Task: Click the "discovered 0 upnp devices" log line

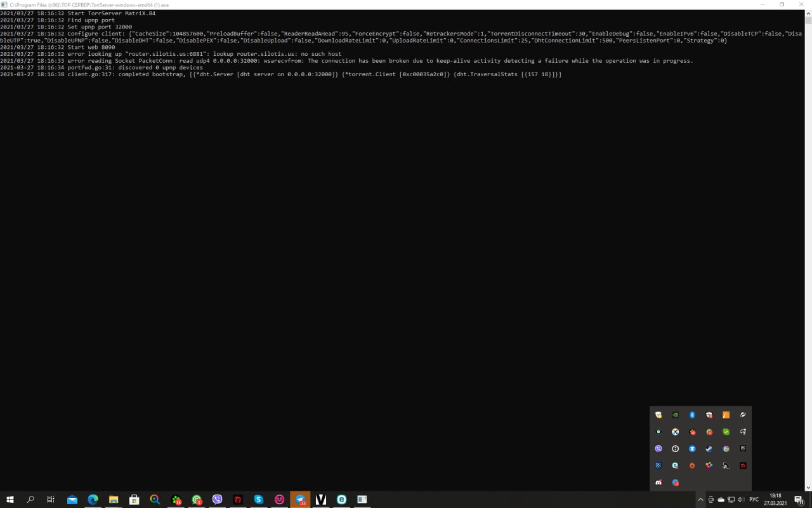Action: click(x=101, y=68)
